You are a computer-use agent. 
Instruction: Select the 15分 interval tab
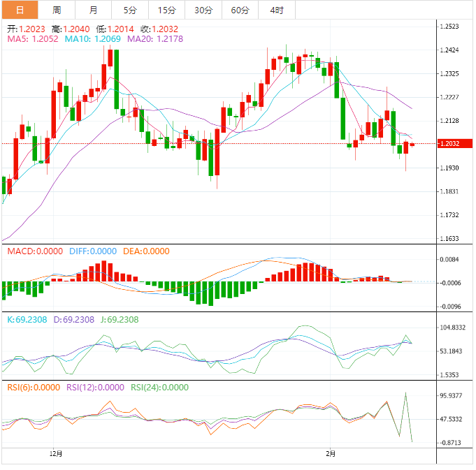pos(166,10)
